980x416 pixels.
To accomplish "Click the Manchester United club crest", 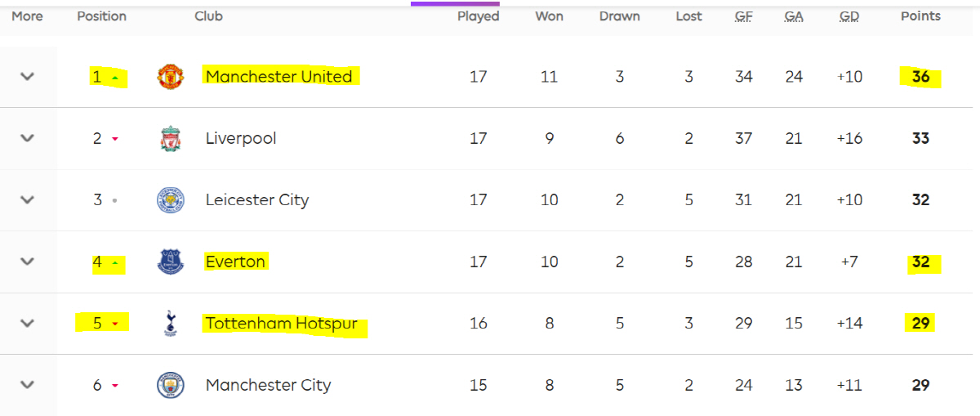I will (x=171, y=77).
